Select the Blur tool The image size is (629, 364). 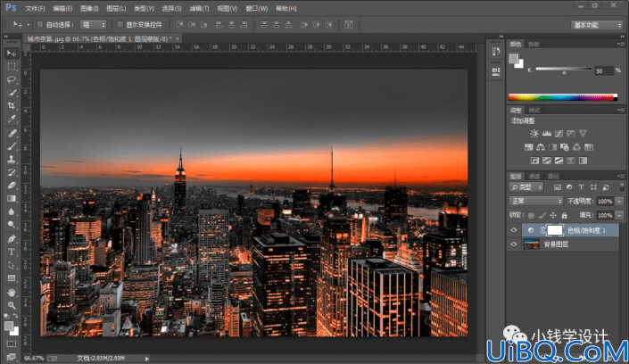point(12,211)
